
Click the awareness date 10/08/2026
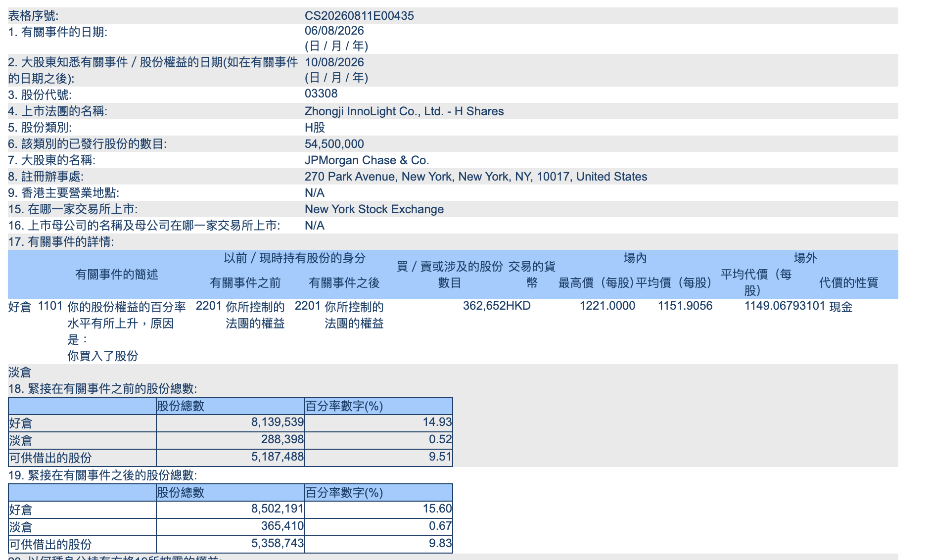pos(334,62)
